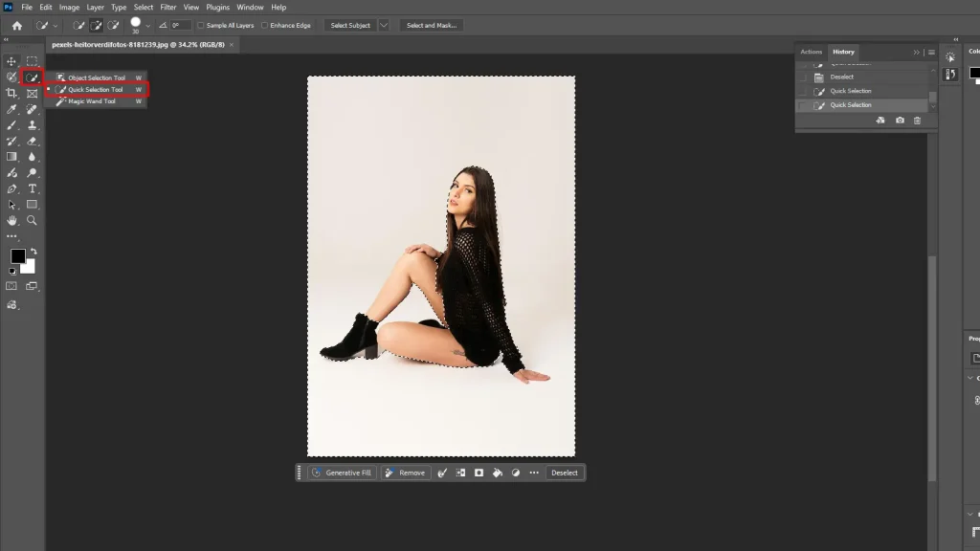Reset default foreground and background colors
This screenshot has height=551, width=980.
coord(11,271)
